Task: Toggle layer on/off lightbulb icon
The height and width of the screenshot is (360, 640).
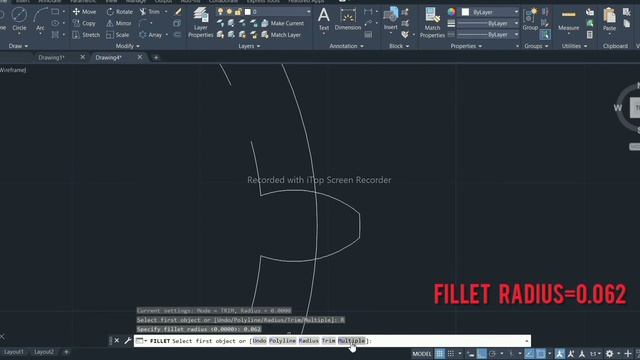Action: pos(220,12)
